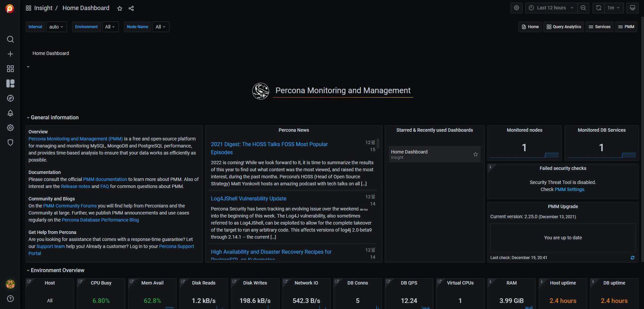Click the Failed security checks info icon
This screenshot has width=644, height=309.
pyautogui.click(x=490, y=167)
